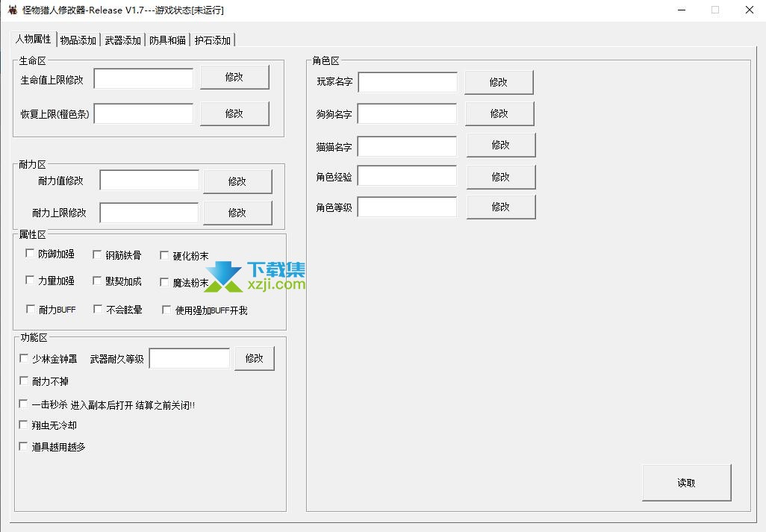Screen dimensions: 766x532
Task: Toggle the 钢筋铁骨 checkbox
Action: [98, 254]
